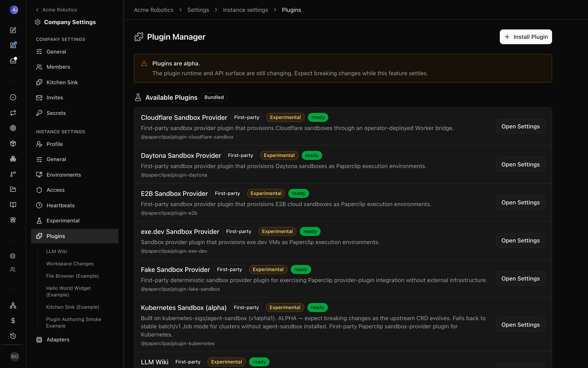Screen dimensions: 588x368
Task: Click the flask icon beside Available Plugins
Action: pos(138,97)
